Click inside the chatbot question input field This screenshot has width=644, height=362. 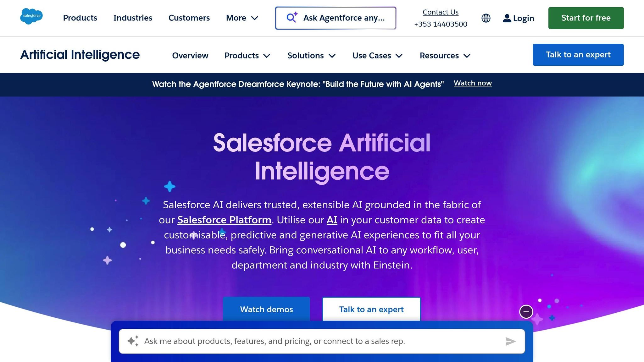tap(314, 341)
